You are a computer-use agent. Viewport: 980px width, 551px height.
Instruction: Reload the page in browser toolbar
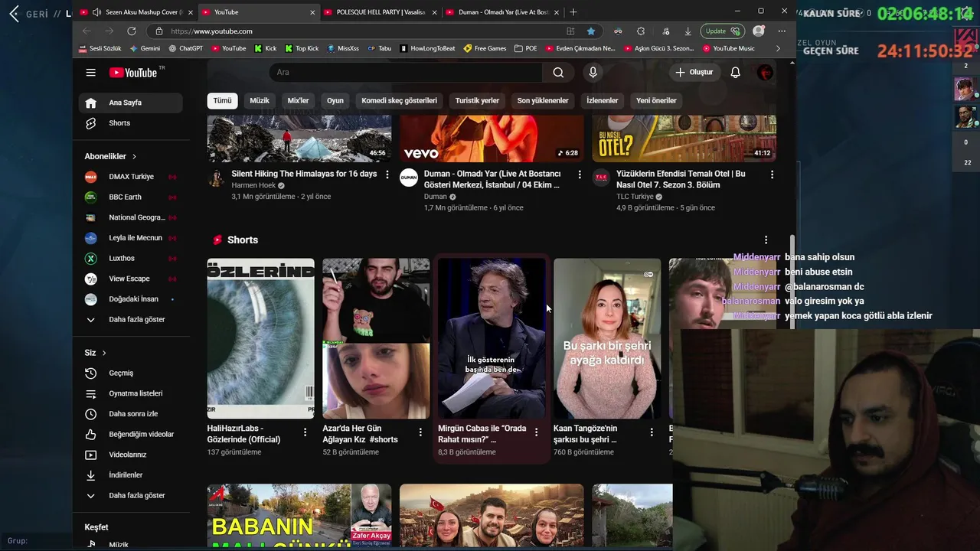coord(132,31)
